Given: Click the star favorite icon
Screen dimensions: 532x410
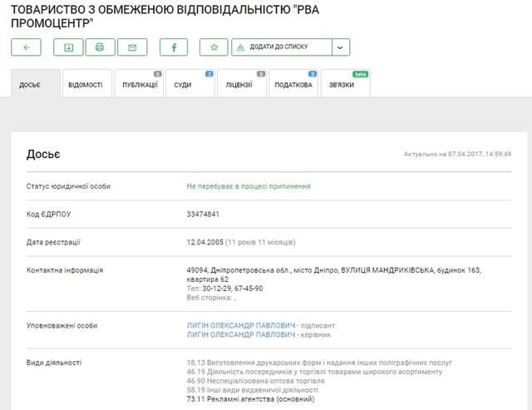Looking at the screenshot, I should tap(214, 47).
